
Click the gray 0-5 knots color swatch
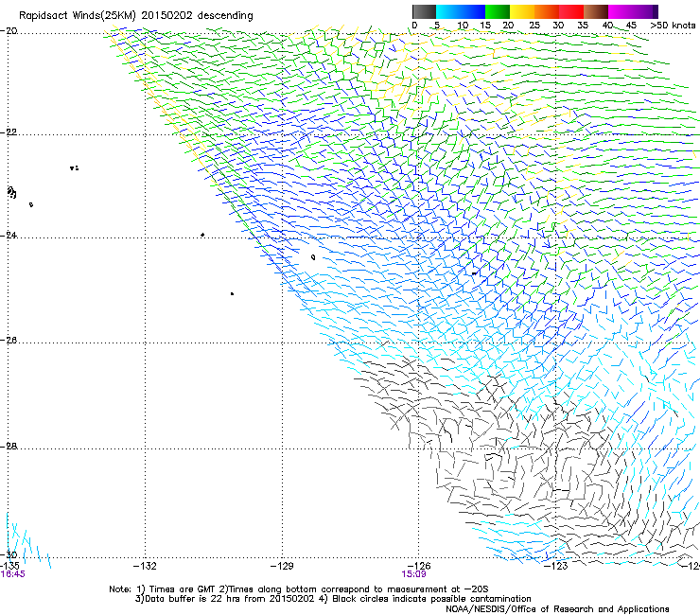click(424, 11)
